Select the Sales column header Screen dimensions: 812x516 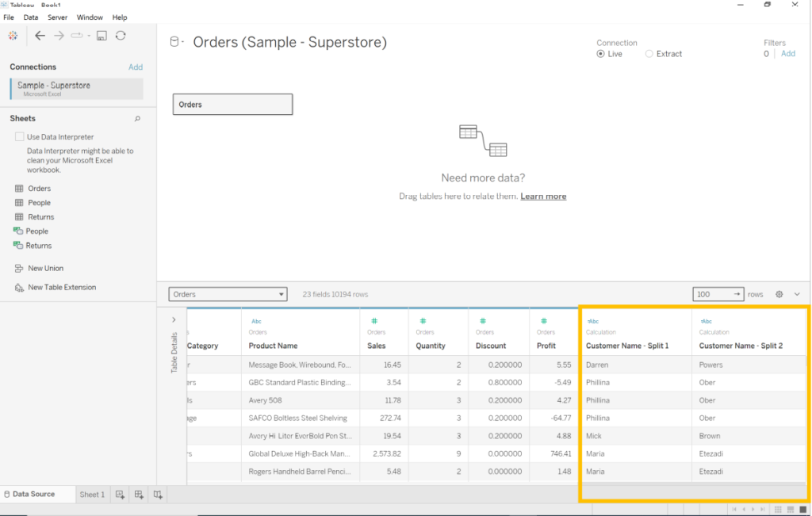click(x=377, y=346)
